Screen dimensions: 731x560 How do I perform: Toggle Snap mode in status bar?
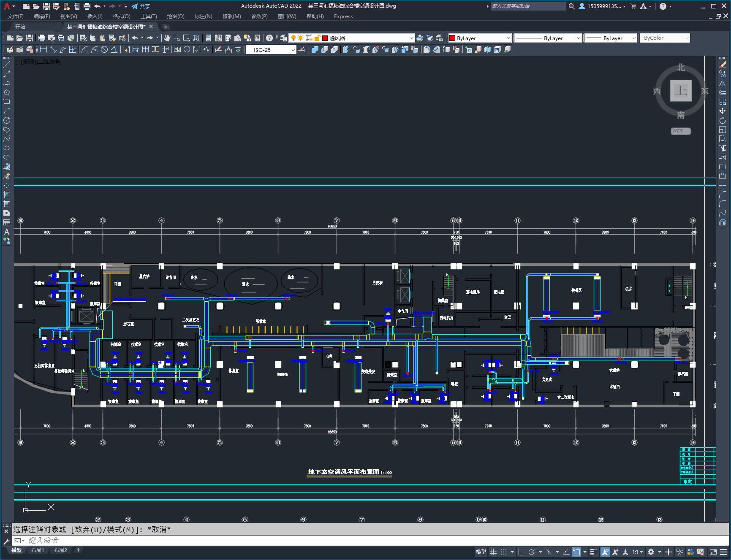pyautogui.click(x=504, y=552)
